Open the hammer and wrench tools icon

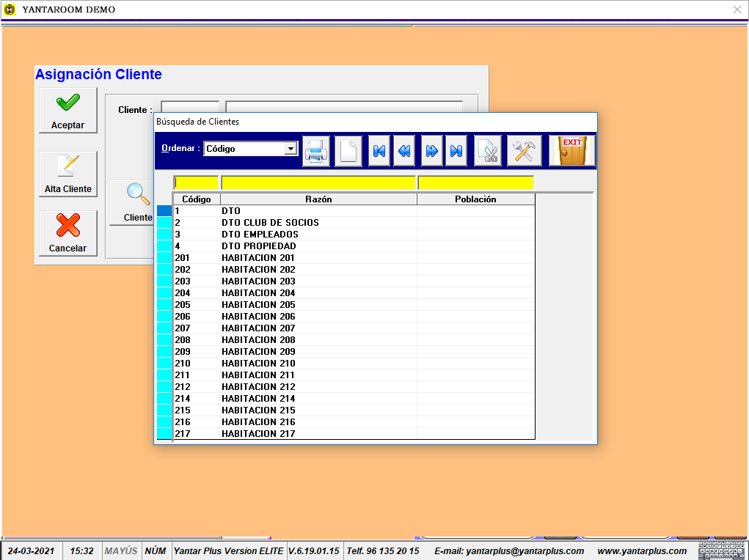524,151
